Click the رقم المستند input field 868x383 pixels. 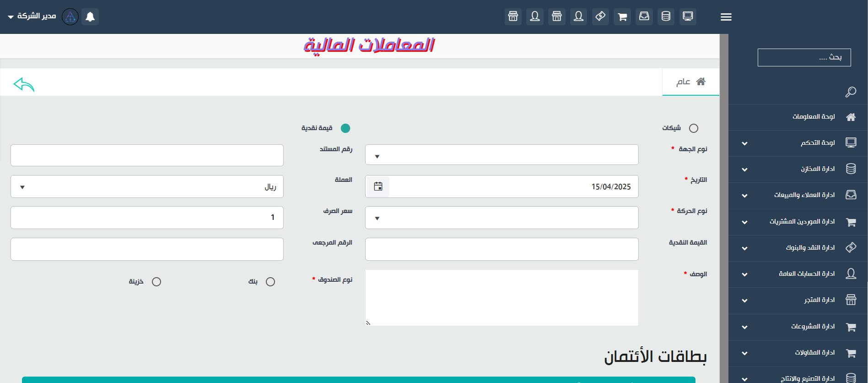tap(147, 155)
